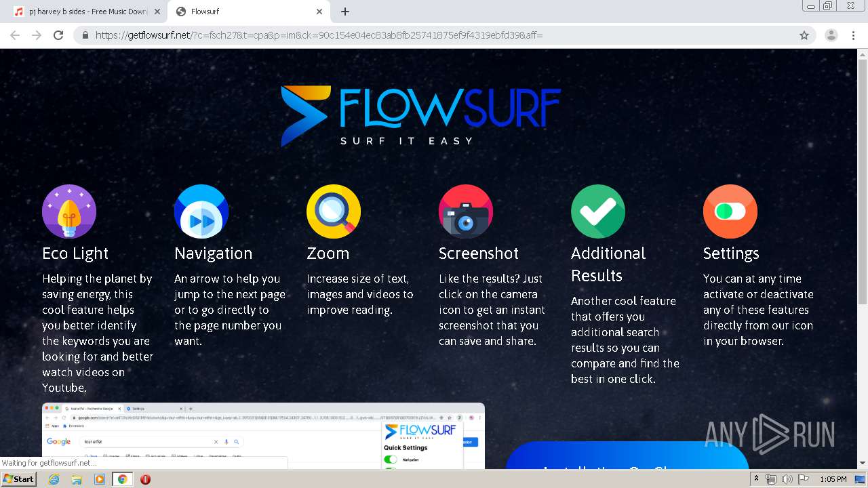Open the Chrome profile avatar icon
This screenshot has height=488, width=868.
coord(831,35)
